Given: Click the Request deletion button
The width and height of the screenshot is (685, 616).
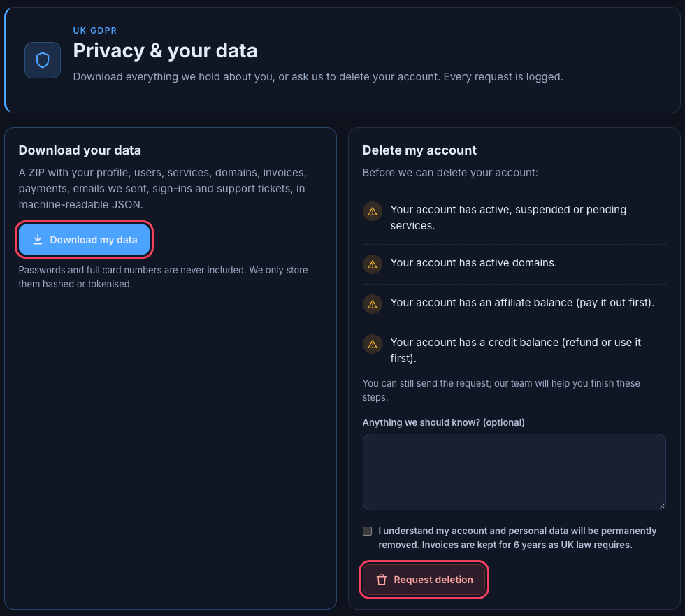Looking at the screenshot, I should pos(424,580).
